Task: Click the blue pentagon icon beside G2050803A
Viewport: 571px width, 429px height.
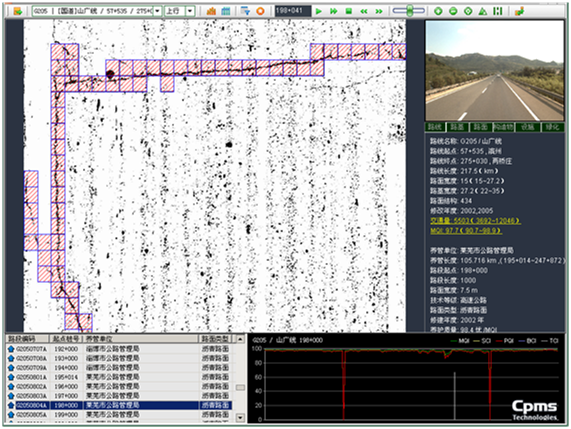Action: click(11, 396)
